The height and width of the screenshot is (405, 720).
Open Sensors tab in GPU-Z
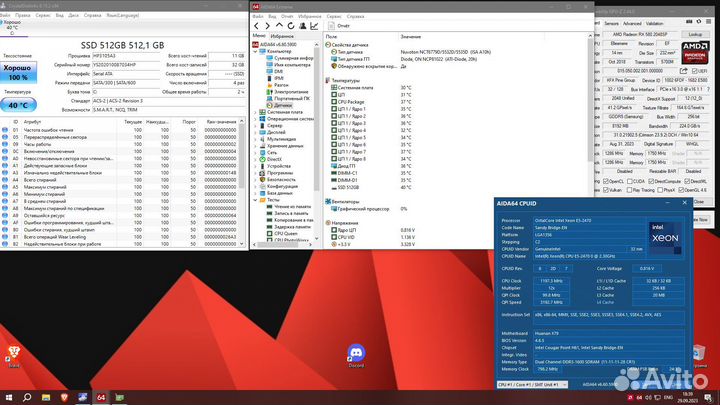[x=611, y=23]
